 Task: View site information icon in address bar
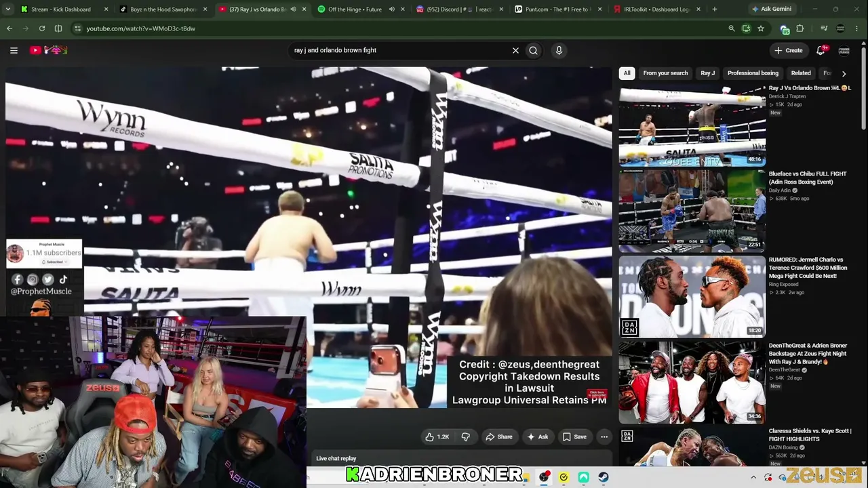(x=78, y=28)
